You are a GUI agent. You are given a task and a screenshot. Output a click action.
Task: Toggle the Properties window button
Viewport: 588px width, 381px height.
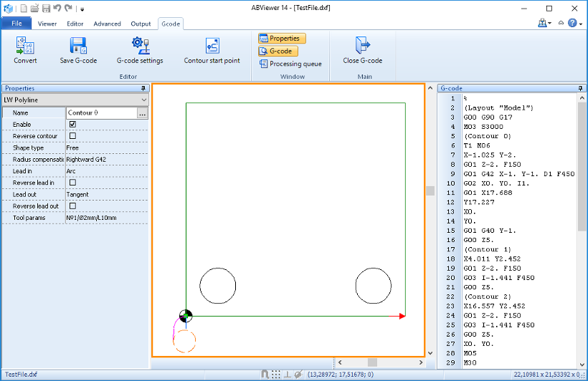point(282,38)
